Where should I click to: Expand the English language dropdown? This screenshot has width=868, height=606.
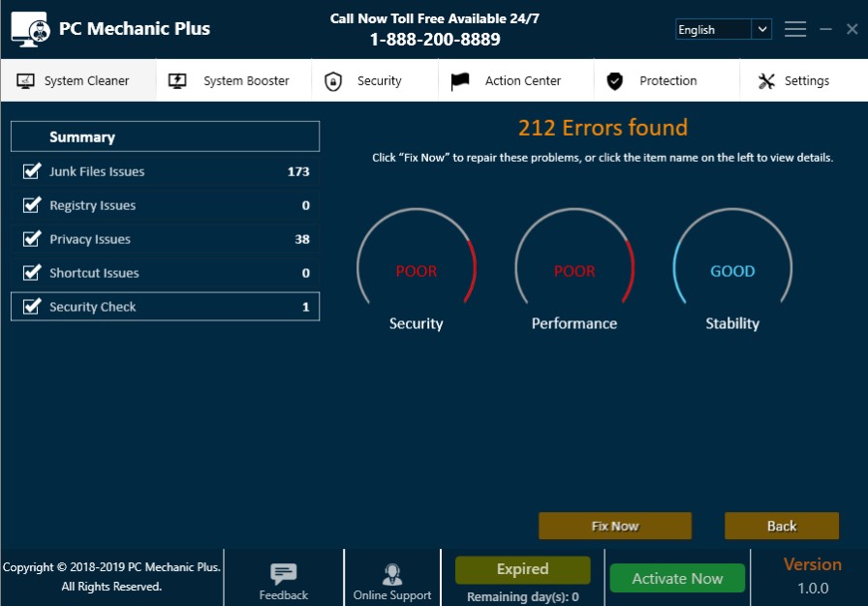761,30
